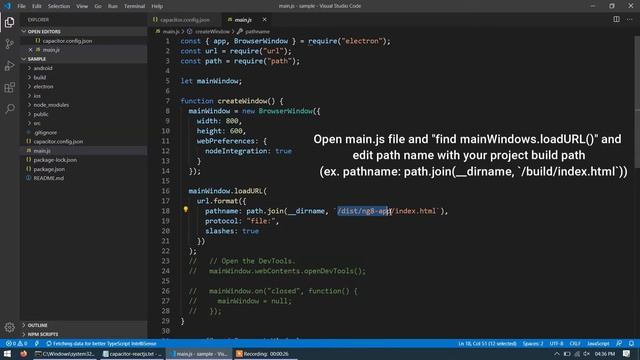Open the Go menu
This screenshot has height=360, width=640.
(98, 6)
